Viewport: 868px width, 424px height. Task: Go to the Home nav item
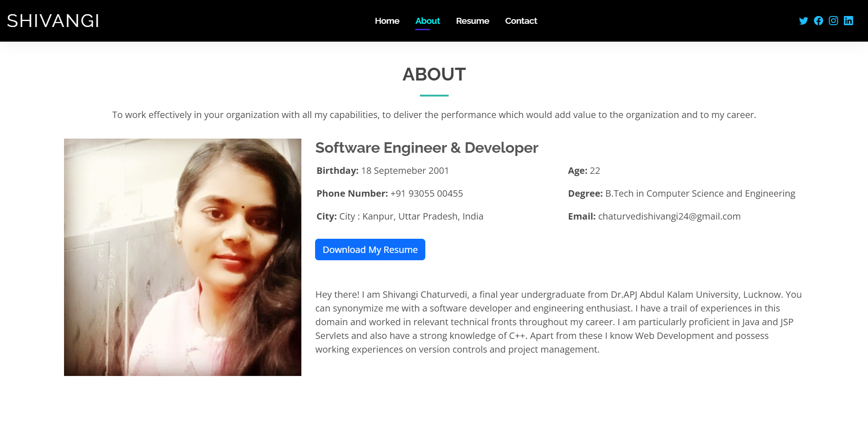[387, 21]
